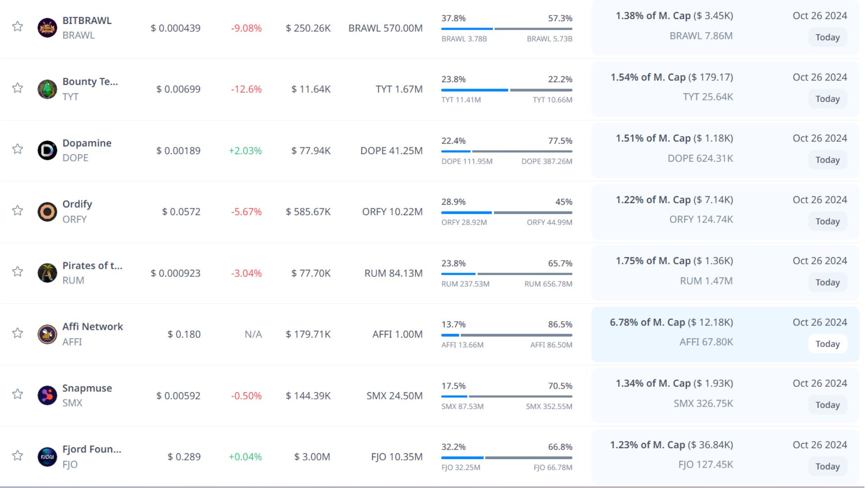The image size is (868, 488).
Task: Open the Ordify project name link
Action: [x=77, y=204]
